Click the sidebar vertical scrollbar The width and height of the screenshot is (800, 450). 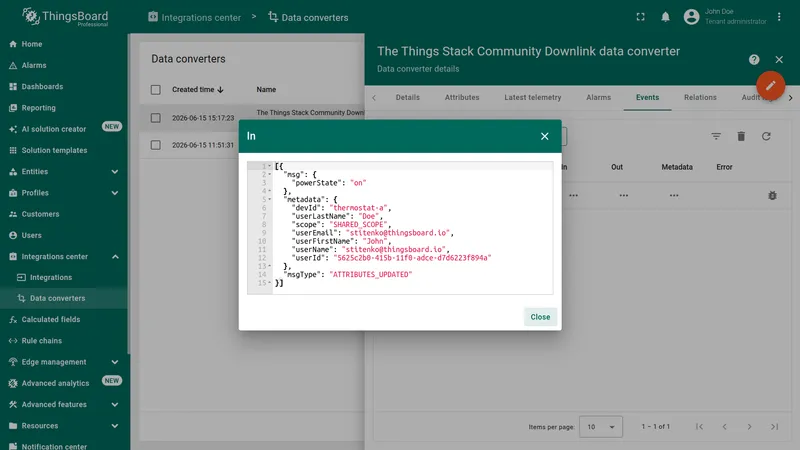(129, 194)
